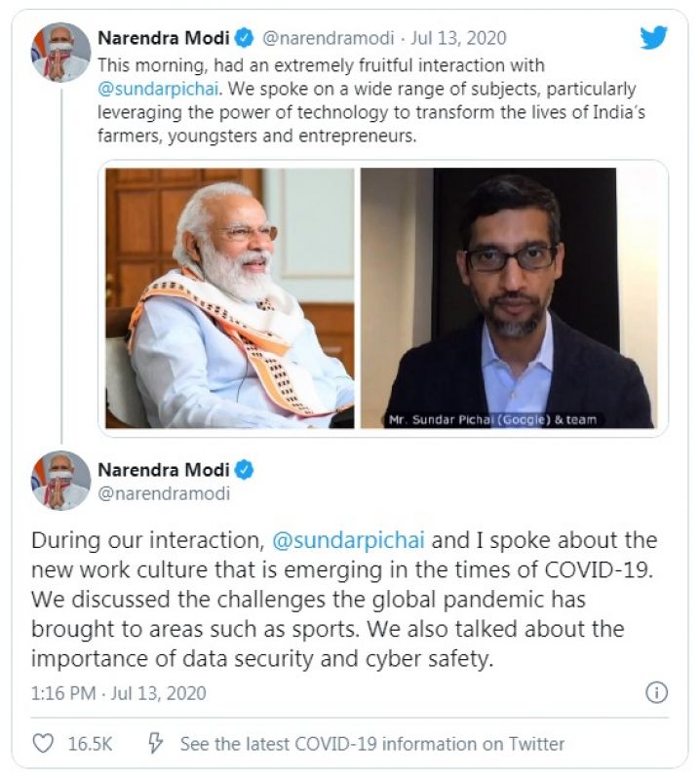Click Narendra Modi name in the top tweet
700x780 pixels.
coord(164,39)
